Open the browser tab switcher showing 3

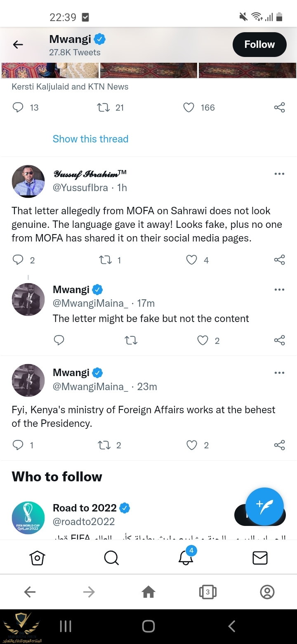coord(208,592)
